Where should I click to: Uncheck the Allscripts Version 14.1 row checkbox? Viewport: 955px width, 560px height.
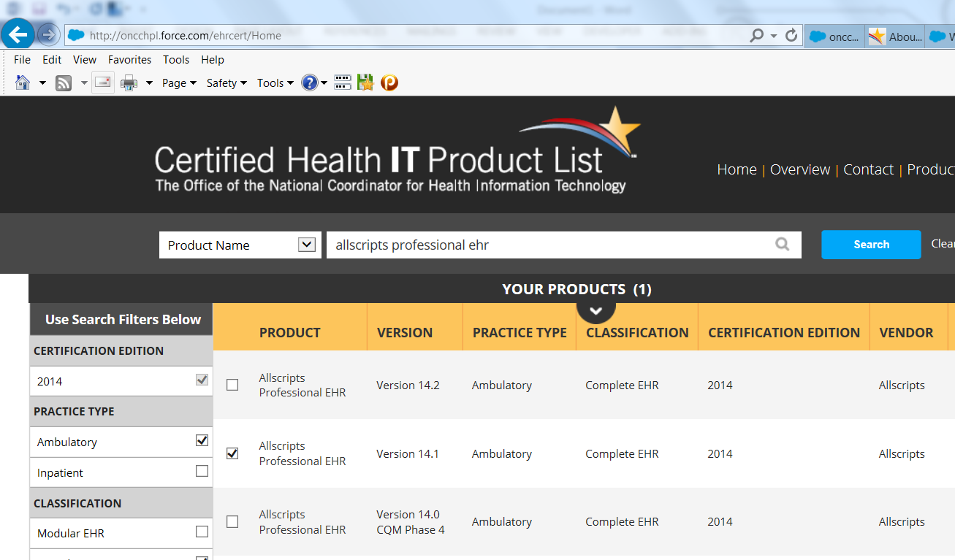pyautogui.click(x=232, y=453)
